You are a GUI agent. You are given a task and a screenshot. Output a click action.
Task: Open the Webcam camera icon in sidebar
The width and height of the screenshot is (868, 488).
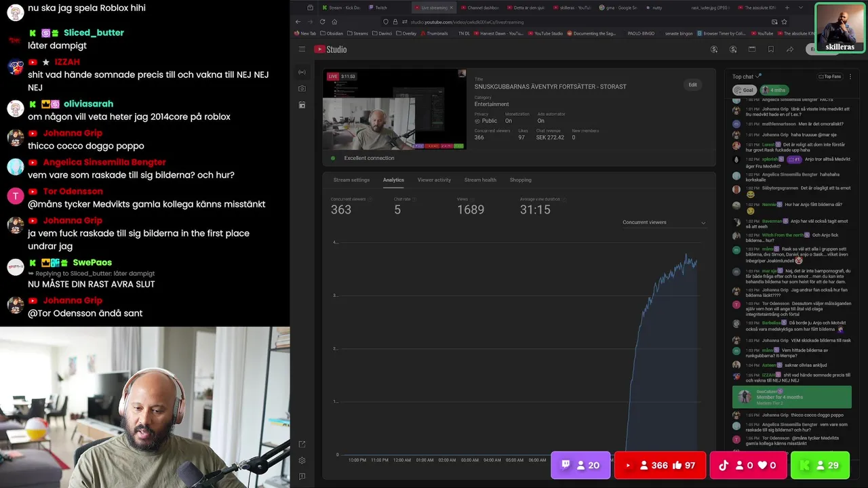(302, 88)
